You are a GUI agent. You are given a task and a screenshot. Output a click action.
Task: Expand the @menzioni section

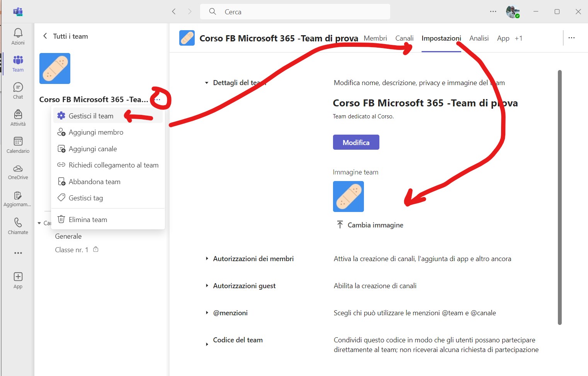click(x=207, y=313)
